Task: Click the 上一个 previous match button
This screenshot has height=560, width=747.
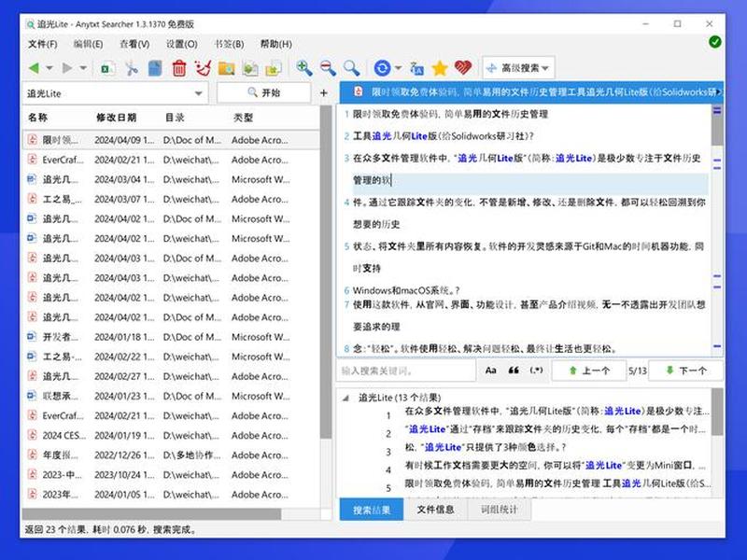Action: [589, 371]
